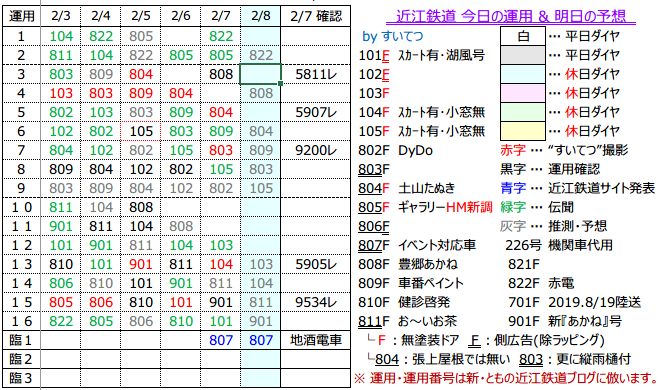Click the selected empty cell in row 3 under 2/8

click(261, 74)
